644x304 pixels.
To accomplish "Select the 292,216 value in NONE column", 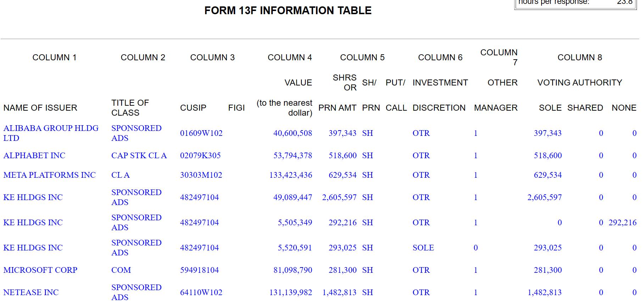I will point(622,222).
